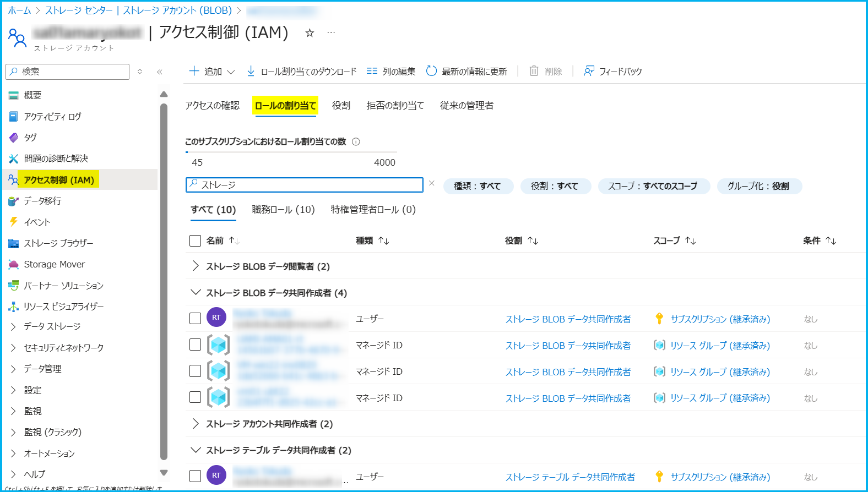This screenshot has width=868, height=492.
Task: Open サブスクリプション (継承済み) scope link for the user under BLOB データ共同作成者
Action: (720, 319)
